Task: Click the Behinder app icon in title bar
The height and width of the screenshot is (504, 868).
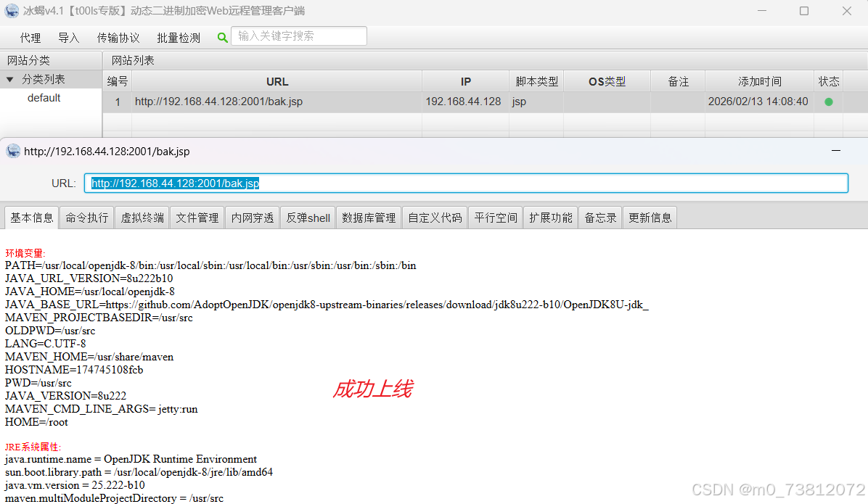Action: click(12, 11)
